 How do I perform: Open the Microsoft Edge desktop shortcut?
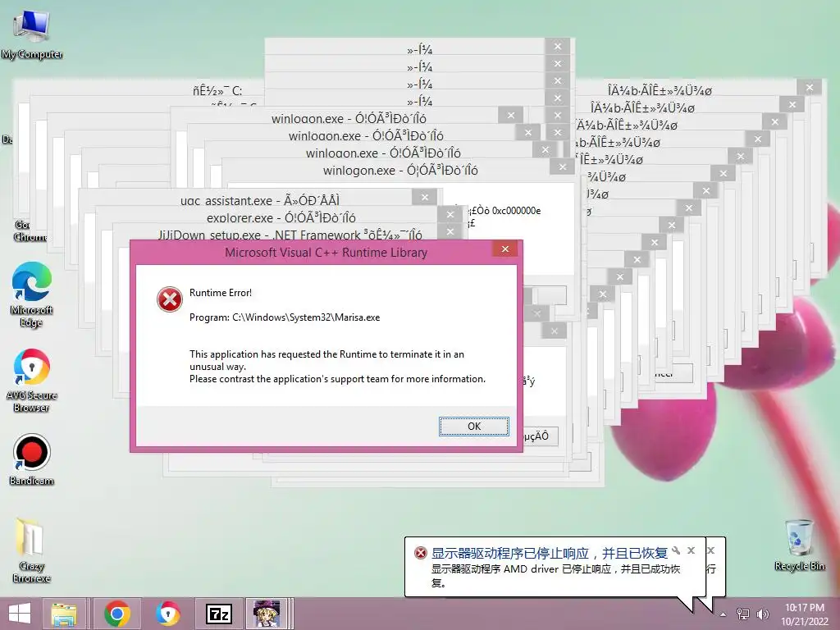coord(32,294)
